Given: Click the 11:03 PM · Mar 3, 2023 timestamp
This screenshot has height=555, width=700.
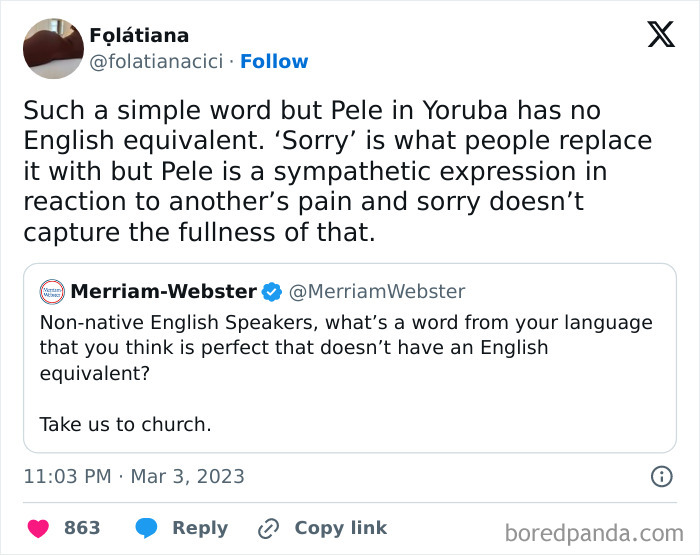Looking at the screenshot, I should pyautogui.click(x=133, y=476).
